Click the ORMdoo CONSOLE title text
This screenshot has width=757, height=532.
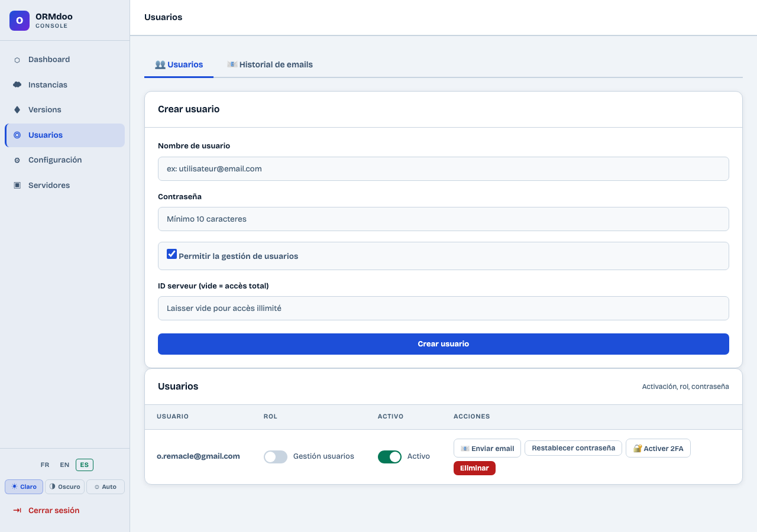tap(54, 21)
